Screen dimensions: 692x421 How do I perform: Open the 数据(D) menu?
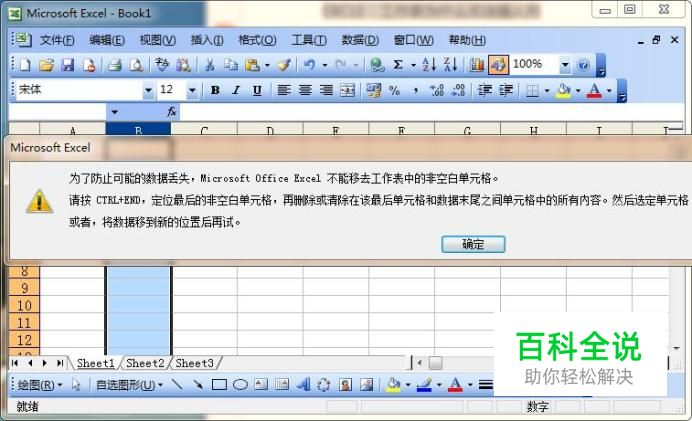click(x=360, y=40)
